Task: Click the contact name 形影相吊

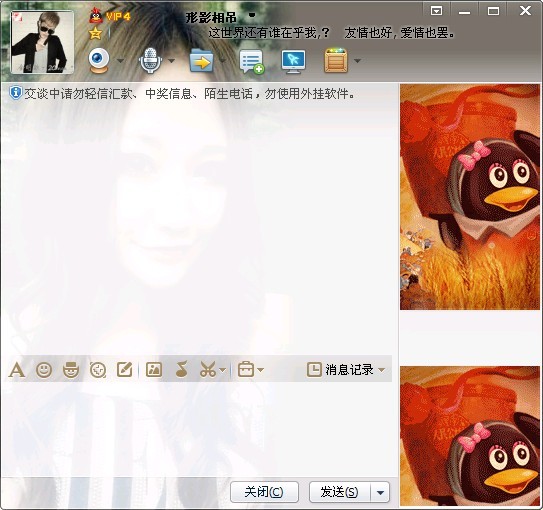Action: click(211, 17)
